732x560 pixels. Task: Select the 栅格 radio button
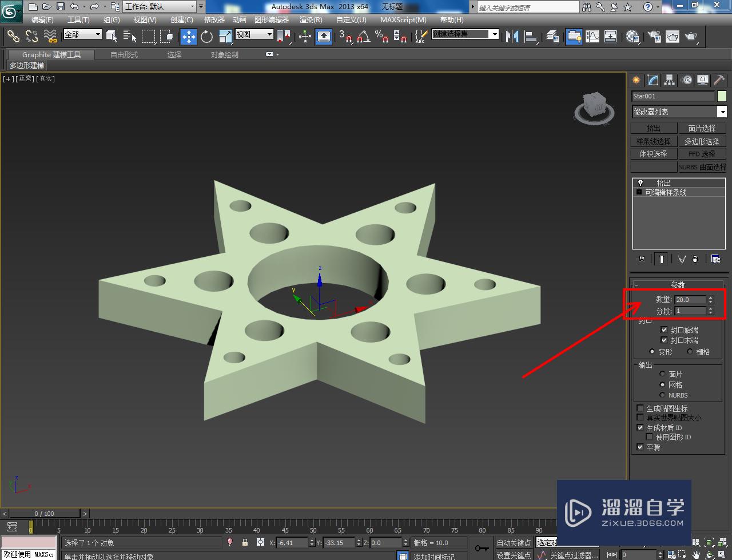coord(690,352)
